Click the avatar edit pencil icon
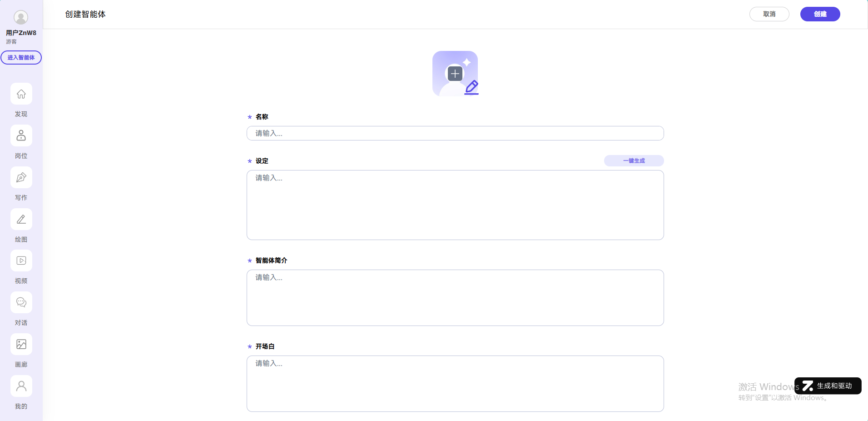The height and width of the screenshot is (421, 868). tap(471, 87)
